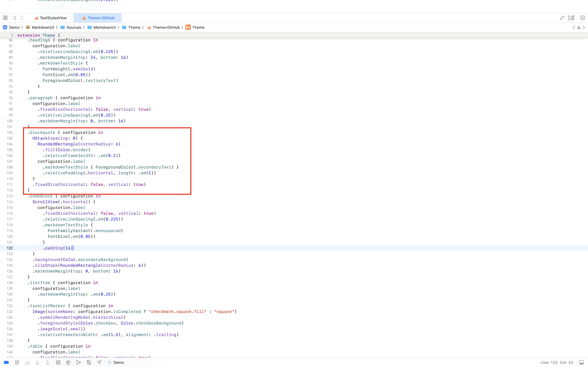Switch to the TextStylesView tab

click(x=53, y=18)
